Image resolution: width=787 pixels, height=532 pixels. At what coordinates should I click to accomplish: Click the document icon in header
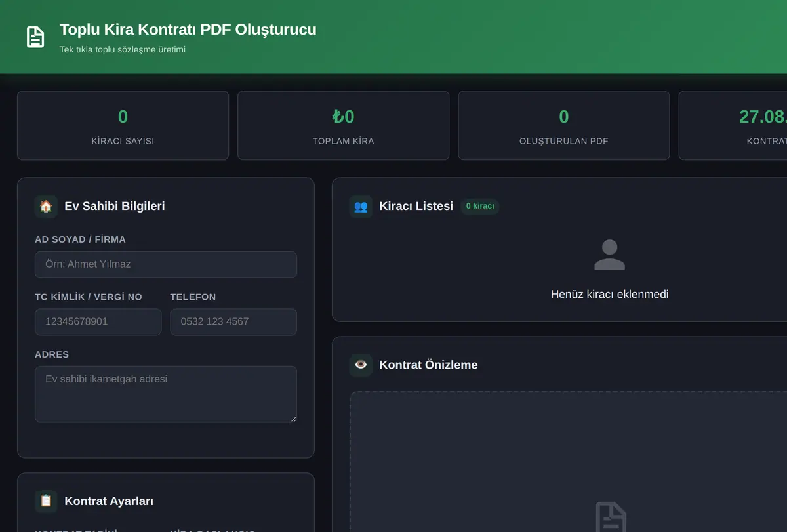[x=35, y=37]
